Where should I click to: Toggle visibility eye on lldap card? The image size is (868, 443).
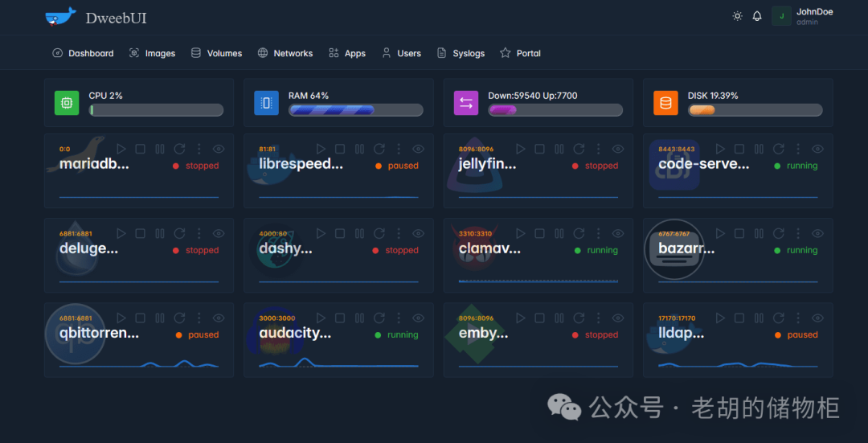coord(817,318)
